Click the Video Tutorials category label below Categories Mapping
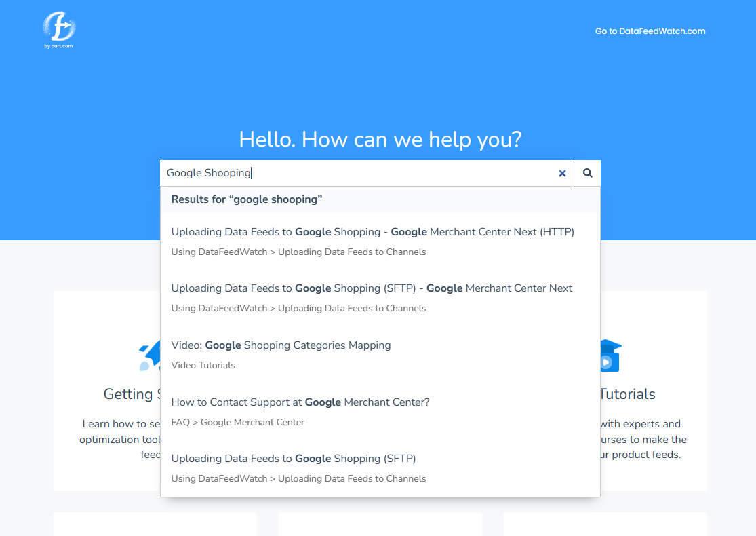Viewport: 756px width, 536px height. point(203,365)
